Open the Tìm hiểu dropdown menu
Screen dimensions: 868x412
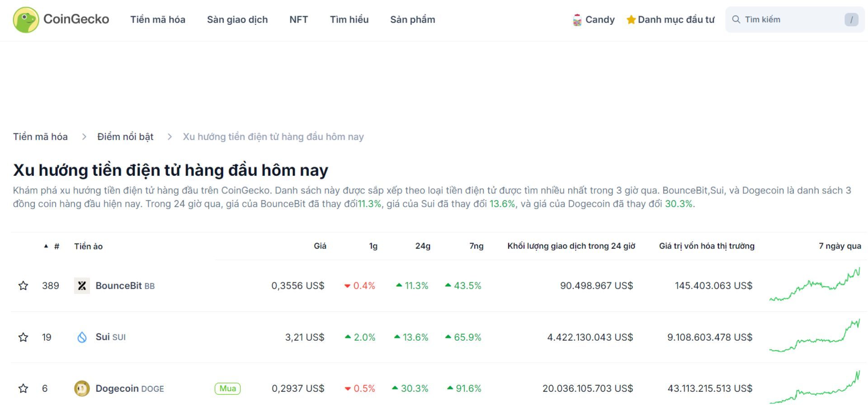349,19
